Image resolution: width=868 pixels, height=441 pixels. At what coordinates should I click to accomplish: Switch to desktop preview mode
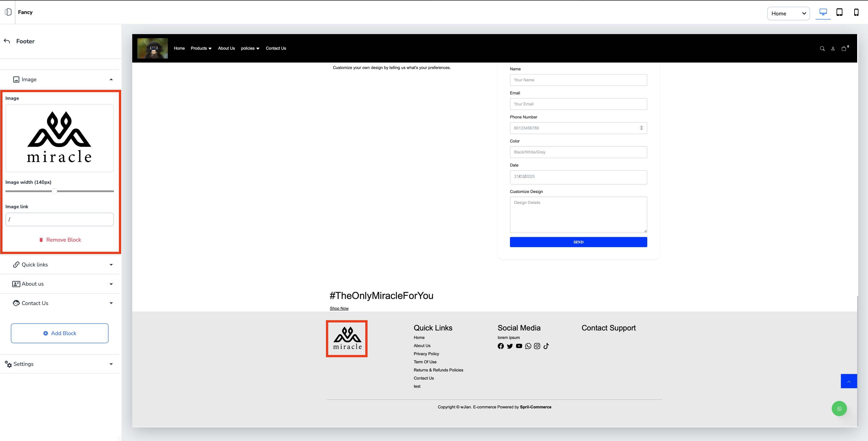pos(823,12)
